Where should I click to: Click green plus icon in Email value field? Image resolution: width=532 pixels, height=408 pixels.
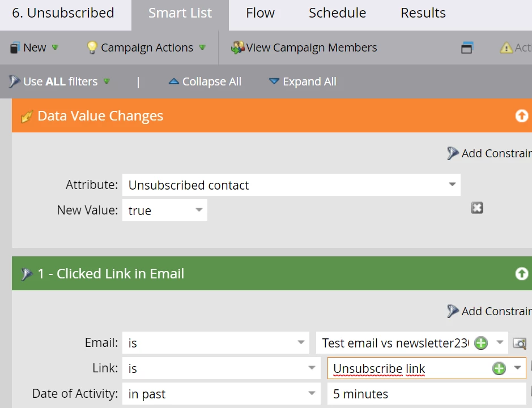pos(481,343)
